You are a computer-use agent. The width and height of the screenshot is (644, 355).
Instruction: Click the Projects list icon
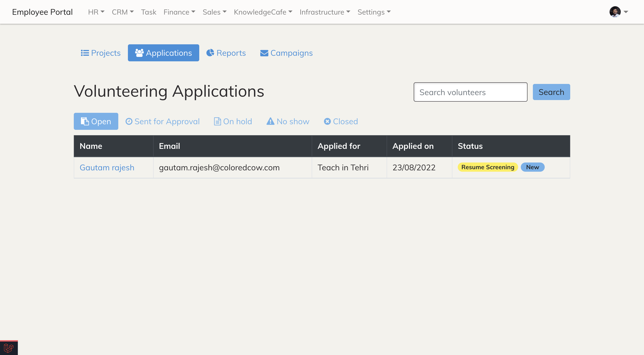[85, 53]
